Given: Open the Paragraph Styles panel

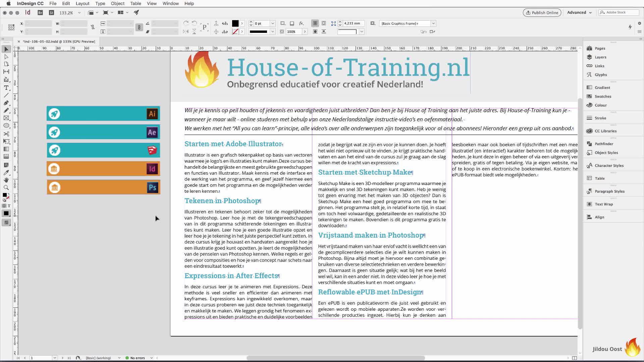Looking at the screenshot, I should 609,191.
